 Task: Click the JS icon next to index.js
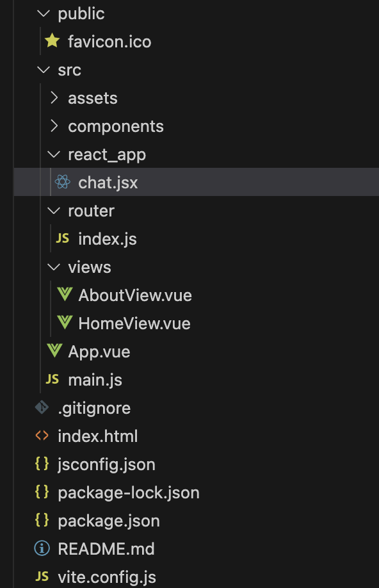62,238
